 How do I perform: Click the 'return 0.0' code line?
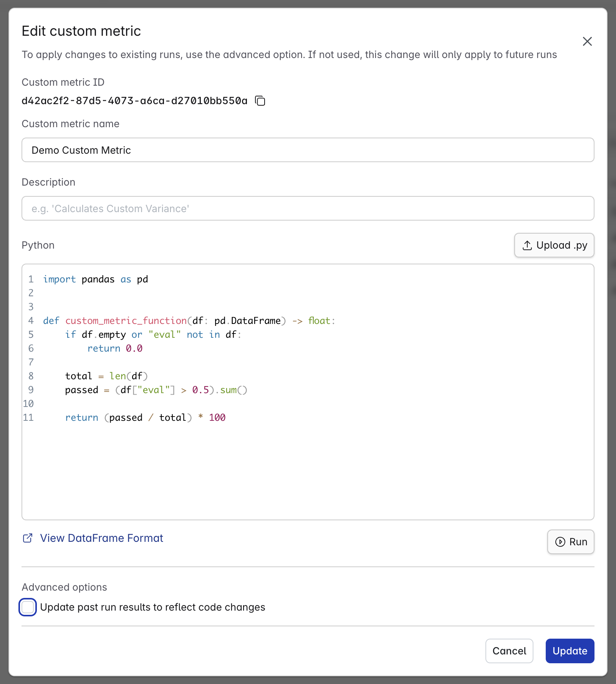[x=115, y=349]
